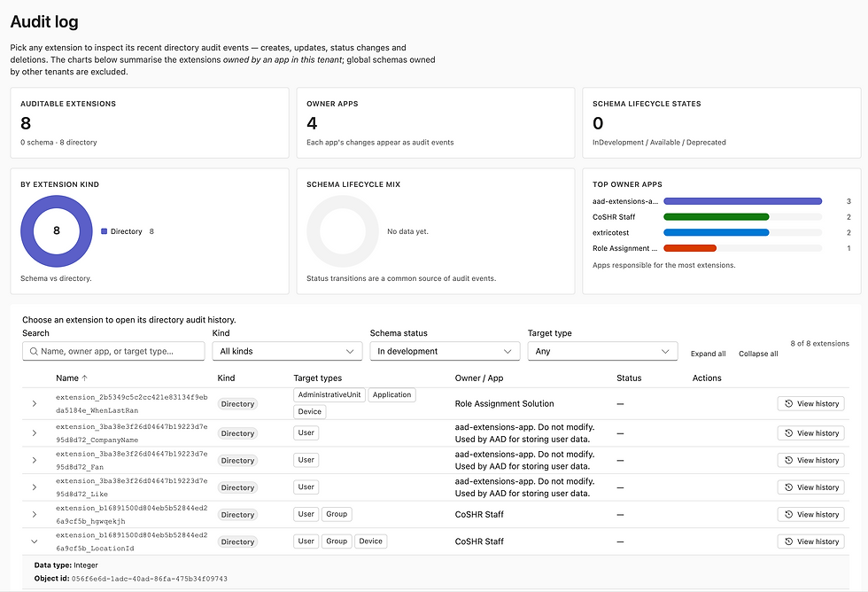Click the green CoSHR Staff bar
Screen dimensions: 868x592
(716, 217)
